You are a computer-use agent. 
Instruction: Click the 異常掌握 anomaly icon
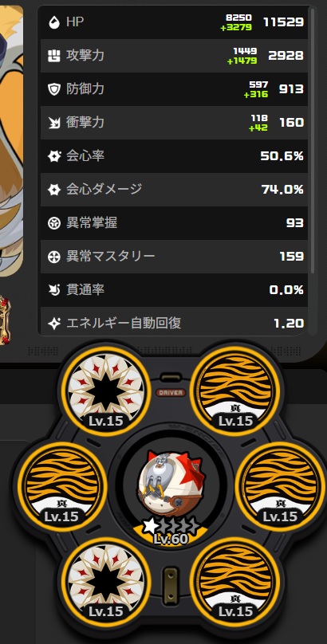tap(53, 223)
